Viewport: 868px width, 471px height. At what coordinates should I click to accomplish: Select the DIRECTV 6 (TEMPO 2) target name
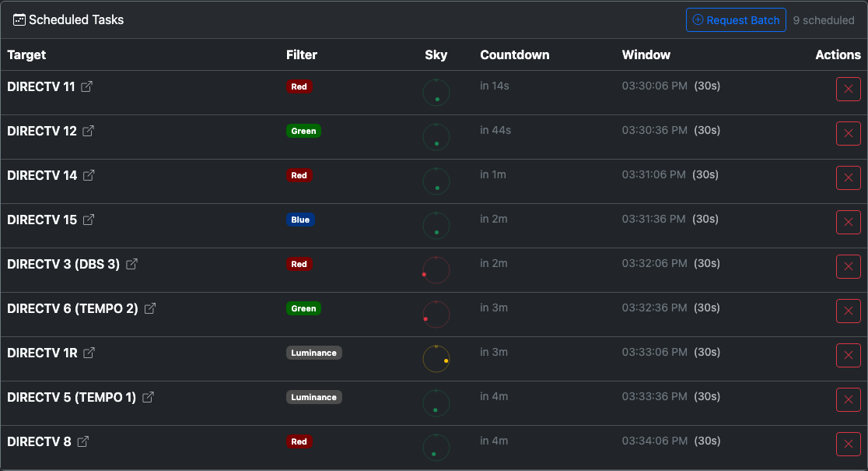click(x=72, y=308)
